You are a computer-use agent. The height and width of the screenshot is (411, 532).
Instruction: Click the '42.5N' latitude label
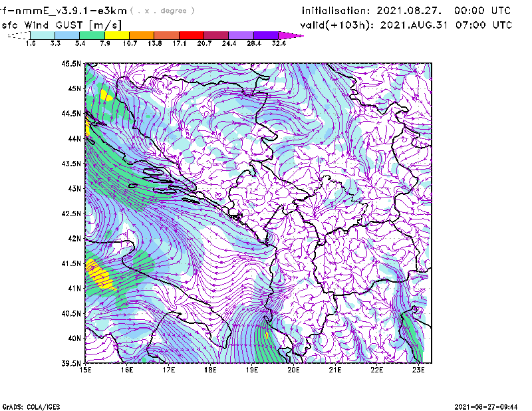pyautogui.click(x=71, y=213)
